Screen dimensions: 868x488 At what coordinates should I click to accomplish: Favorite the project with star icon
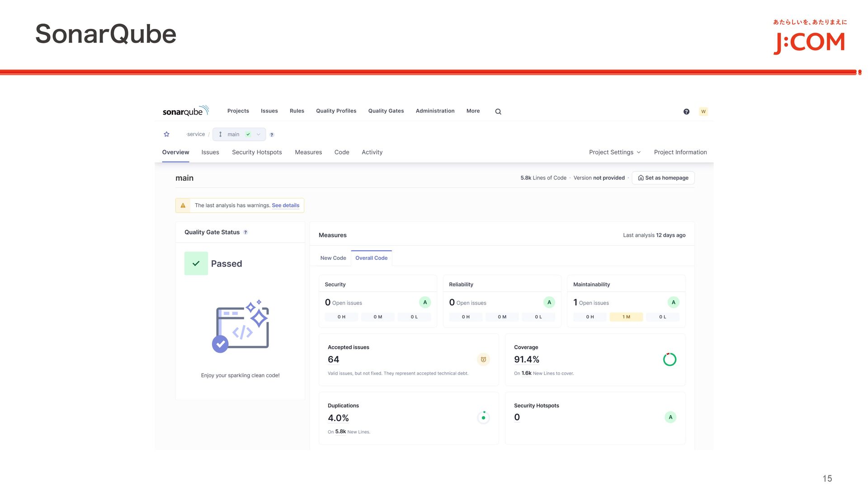tap(166, 134)
